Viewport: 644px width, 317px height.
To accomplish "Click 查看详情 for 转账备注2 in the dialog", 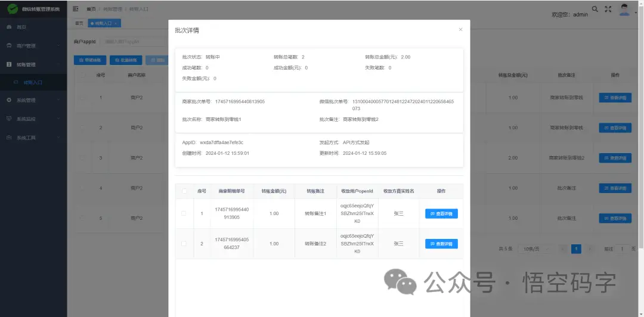I will (x=441, y=244).
